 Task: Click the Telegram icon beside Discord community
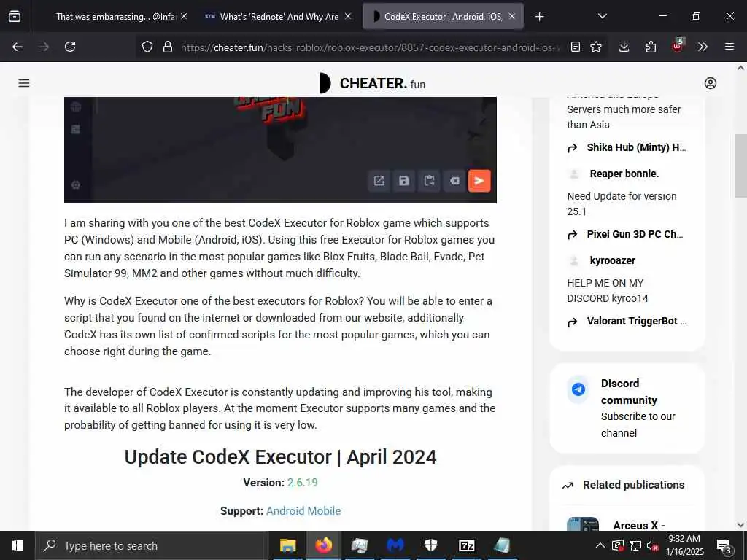pyautogui.click(x=578, y=389)
